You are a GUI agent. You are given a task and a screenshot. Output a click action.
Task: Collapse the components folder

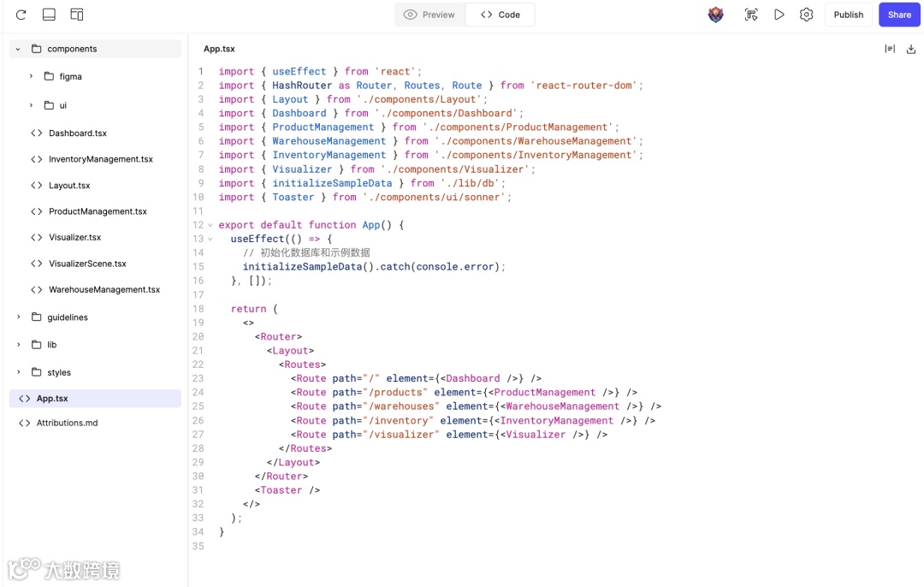click(x=18, y=49)
